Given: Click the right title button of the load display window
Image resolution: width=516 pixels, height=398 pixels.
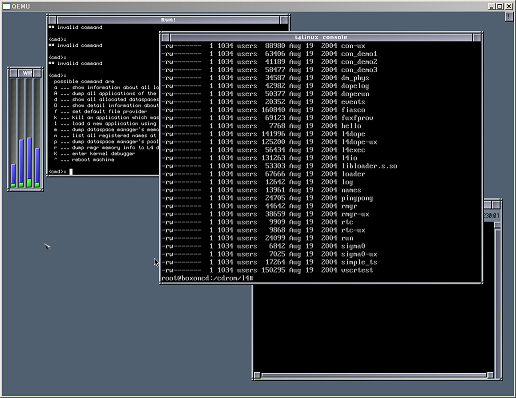Looking at the screenshot, I should 37,73.
